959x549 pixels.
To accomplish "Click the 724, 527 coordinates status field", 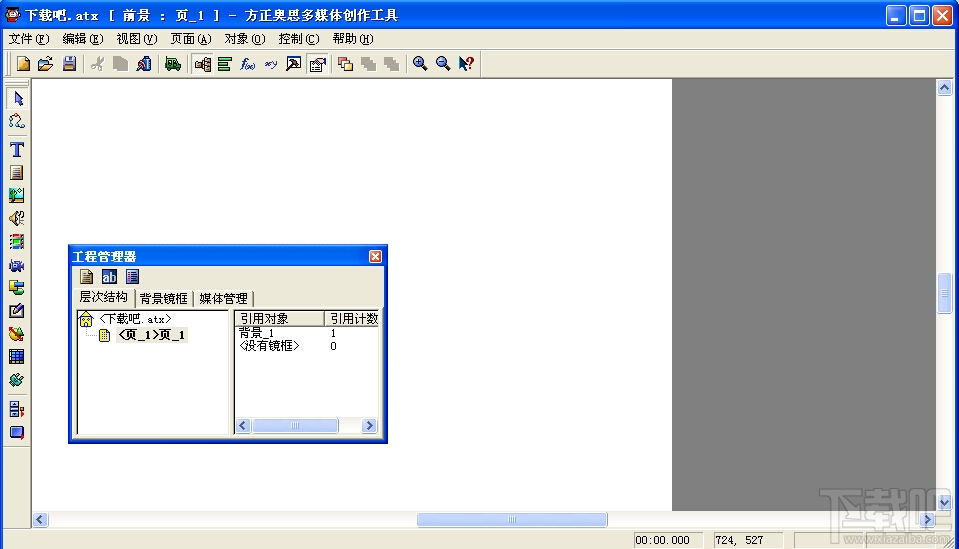I will [x=748, y=540].
